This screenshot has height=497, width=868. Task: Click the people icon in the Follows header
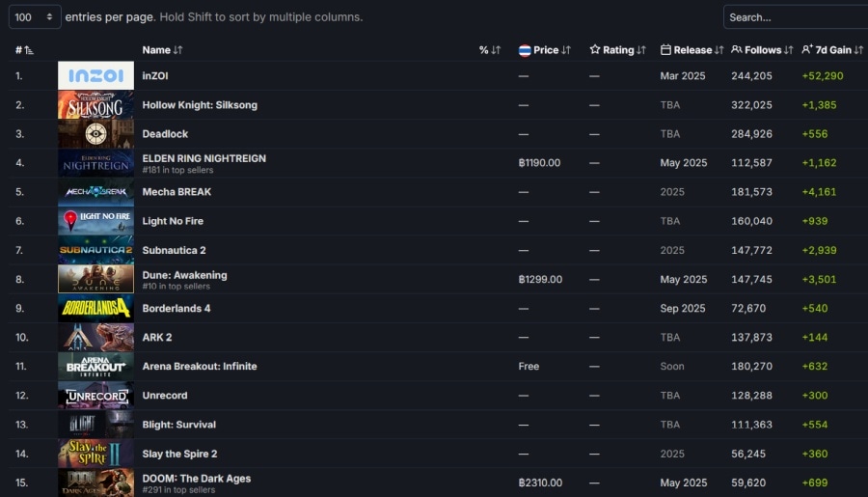[x=736, y=49]
